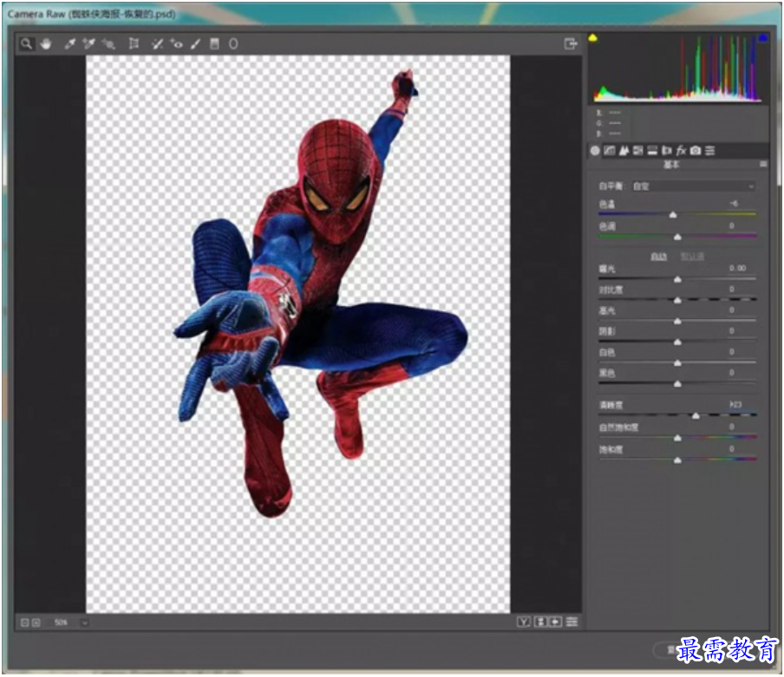This screenshot has width=784, height=677.
Task: Click the 50% zoom level field
Action: (61, 622)
